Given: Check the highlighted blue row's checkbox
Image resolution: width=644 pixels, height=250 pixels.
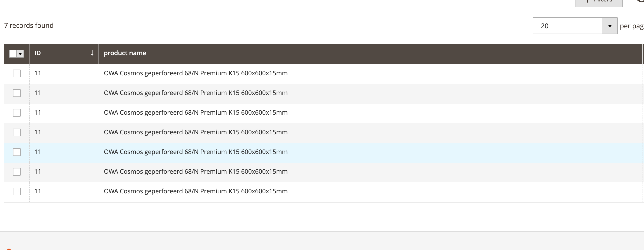Looking at the screenshot, I should point(17,152).
